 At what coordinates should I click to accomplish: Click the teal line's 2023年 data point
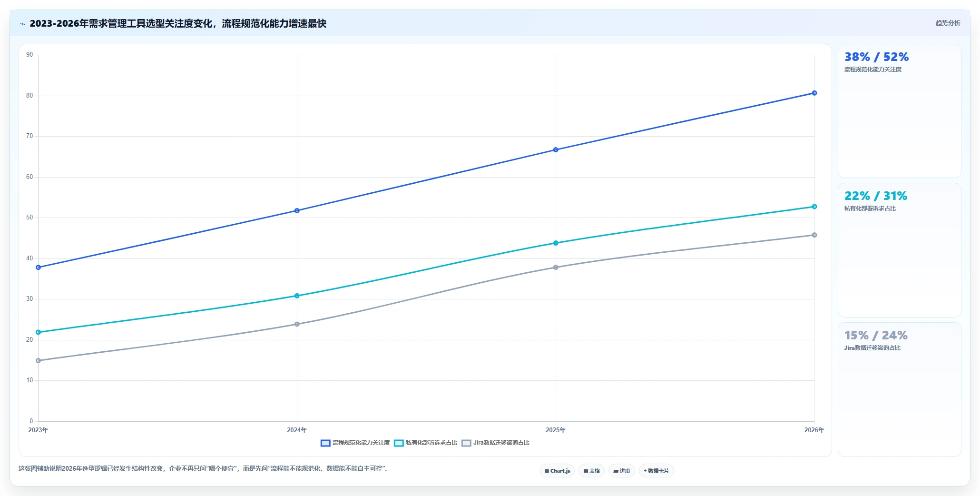pos(39,332)
